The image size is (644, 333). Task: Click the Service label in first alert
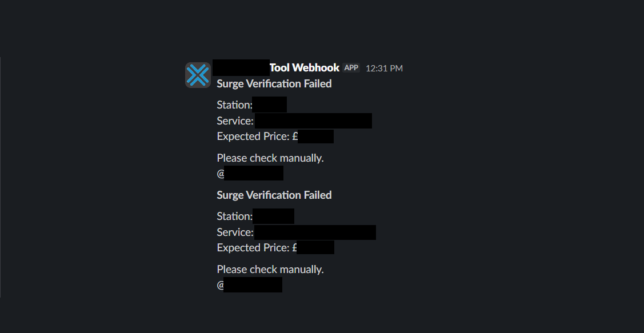(x=235, y=121)
